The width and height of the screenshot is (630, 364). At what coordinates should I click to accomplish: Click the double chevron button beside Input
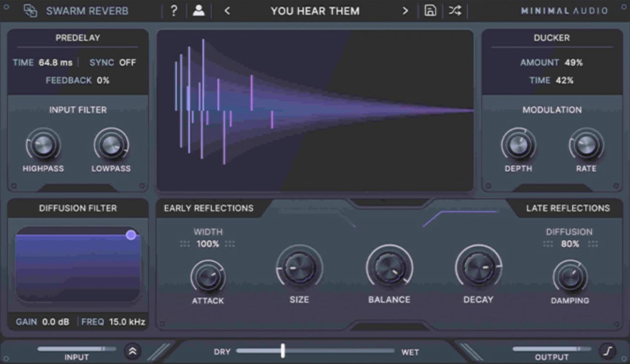point(132,351)
